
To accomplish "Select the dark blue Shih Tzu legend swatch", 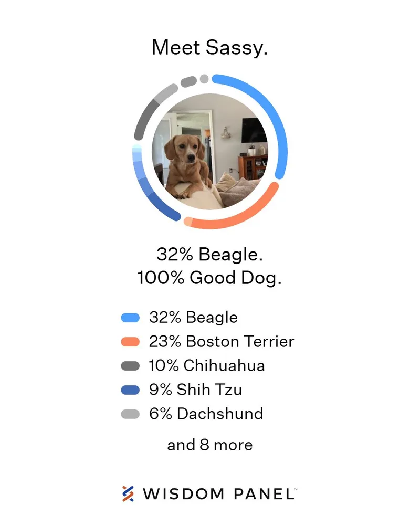I will pyautogui.click(x=130, y=390).
